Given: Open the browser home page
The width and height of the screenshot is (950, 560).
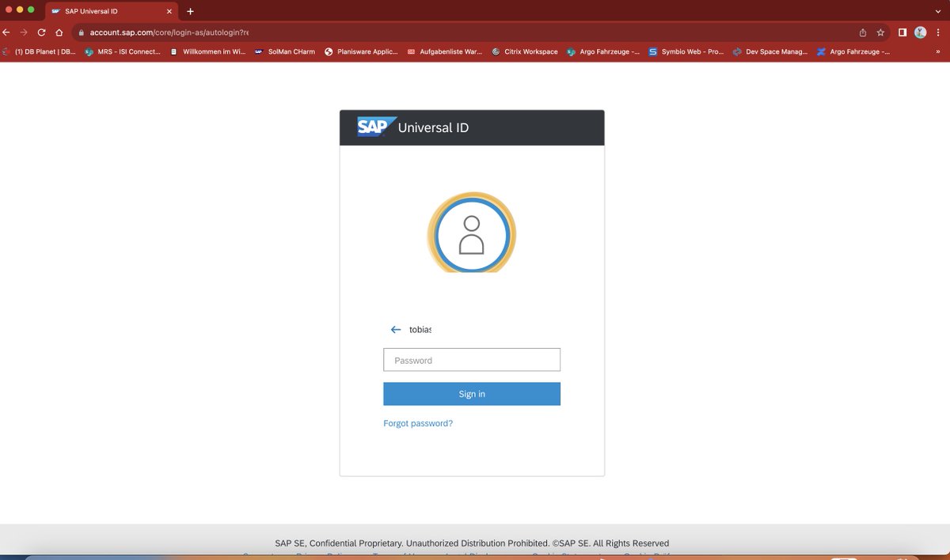Looking at the screenshot, I should tap(59, 32).
